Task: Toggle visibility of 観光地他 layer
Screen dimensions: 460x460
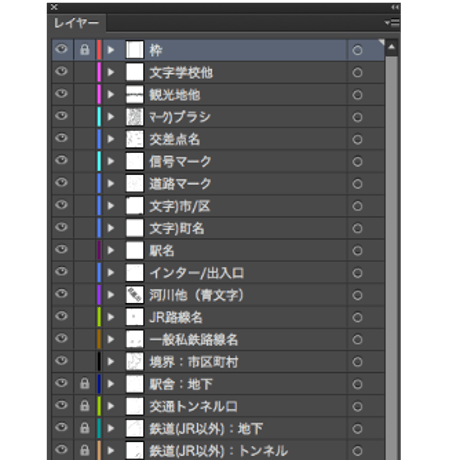Action: pyautogui.click(x=62, y=94)
